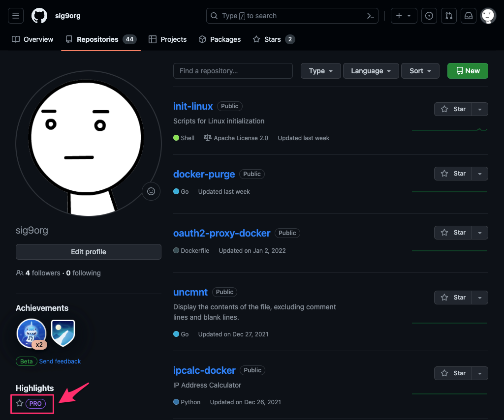
Task: Open the Issues icon in header
Action: click(x=429, y=16)
